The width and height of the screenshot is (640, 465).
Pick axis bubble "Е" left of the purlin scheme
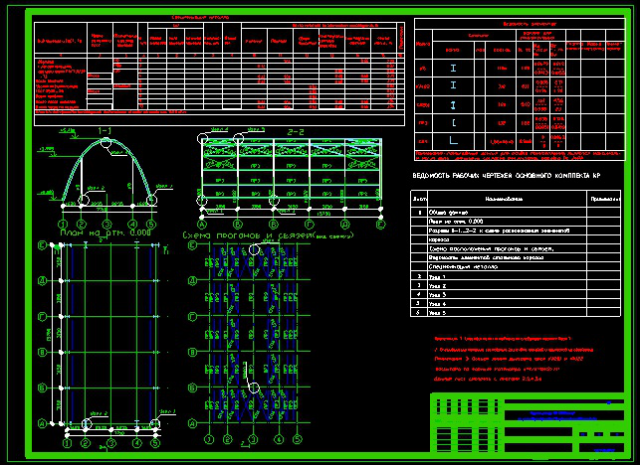(x=192, y=245)
